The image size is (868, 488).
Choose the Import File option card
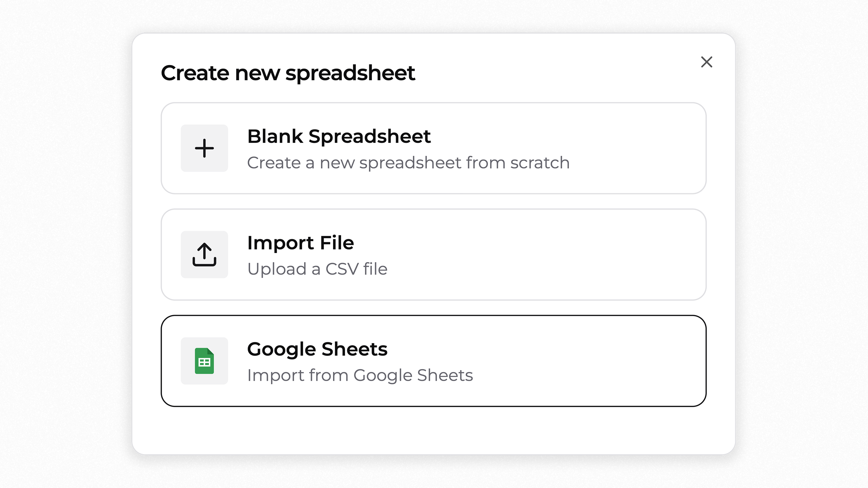434,254
